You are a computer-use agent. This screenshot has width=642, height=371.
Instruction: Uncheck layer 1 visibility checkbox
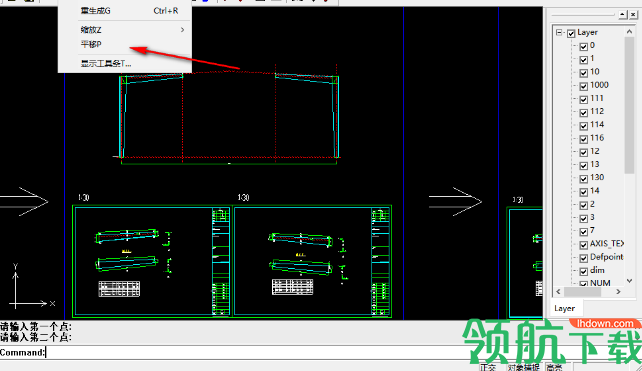point(584,60)
